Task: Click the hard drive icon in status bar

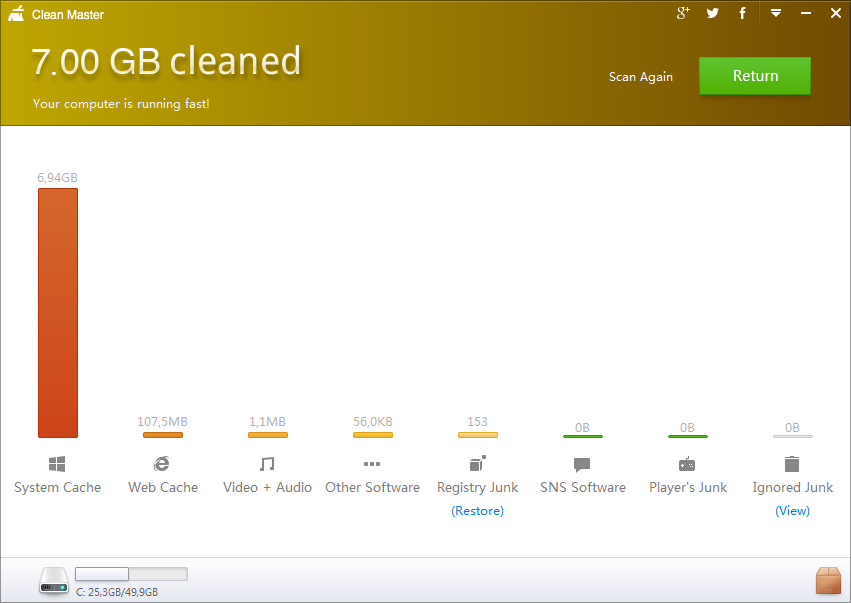Action: (54, 580)
